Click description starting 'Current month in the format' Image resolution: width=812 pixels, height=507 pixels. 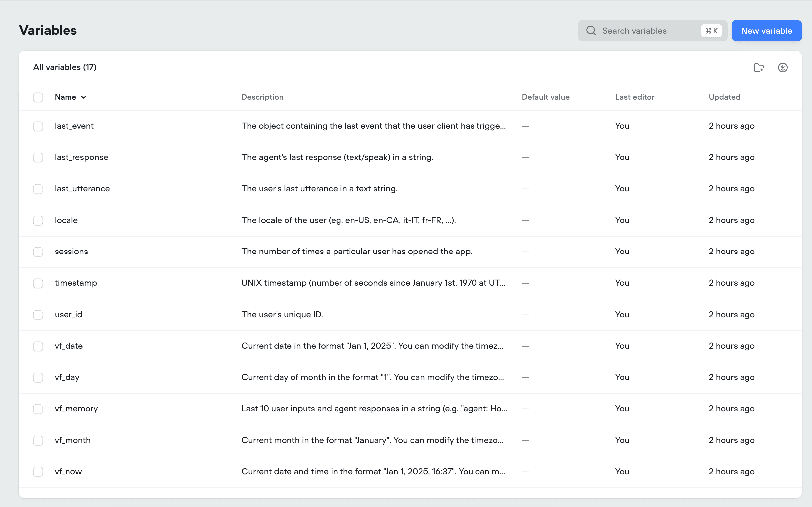coord(372,440)
